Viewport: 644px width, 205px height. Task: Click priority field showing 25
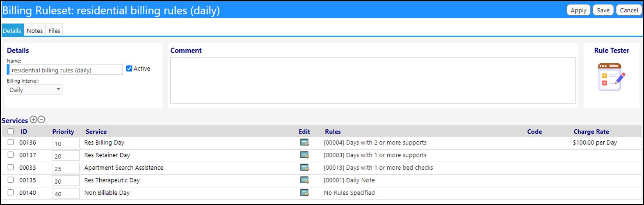66,168
